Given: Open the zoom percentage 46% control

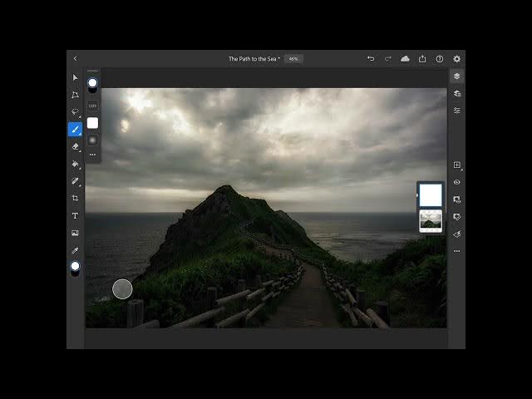Looking at the screenshot, I should pyautogui.click(x=293, y=59).
